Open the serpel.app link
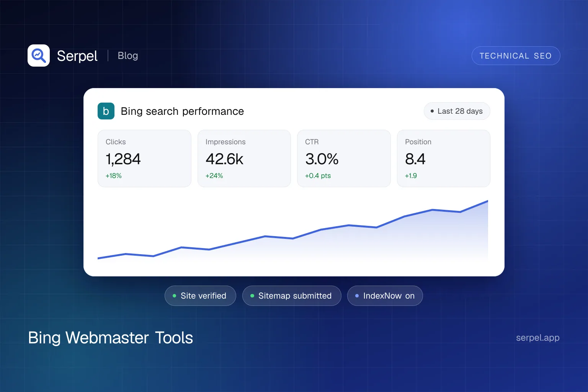 (x=538, y=338)
